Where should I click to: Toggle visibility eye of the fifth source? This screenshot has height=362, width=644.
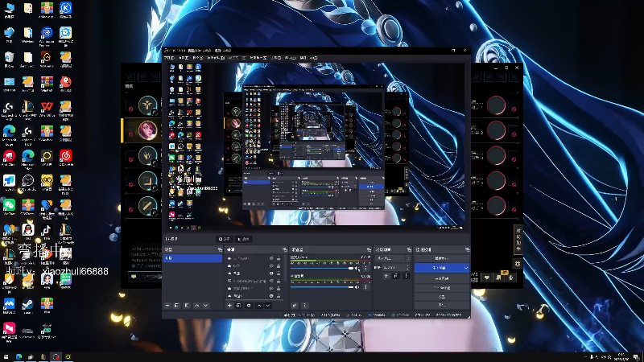coord(271,289)
